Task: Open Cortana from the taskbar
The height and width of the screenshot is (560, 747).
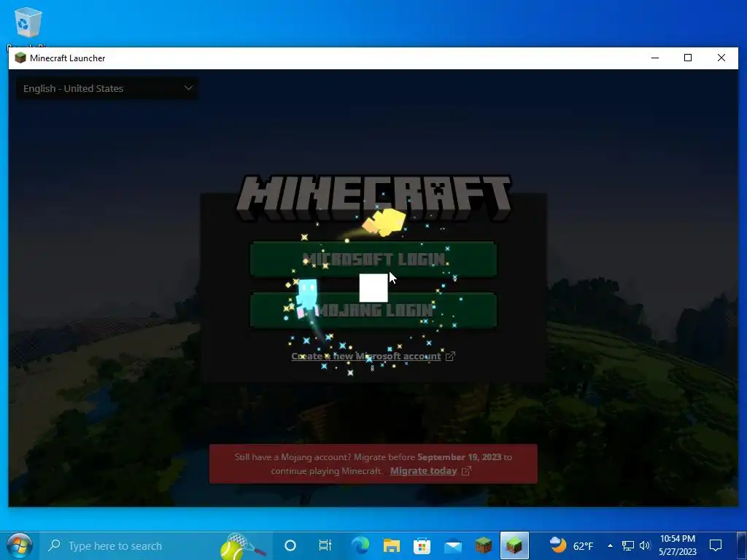Action: coord(290,545)
